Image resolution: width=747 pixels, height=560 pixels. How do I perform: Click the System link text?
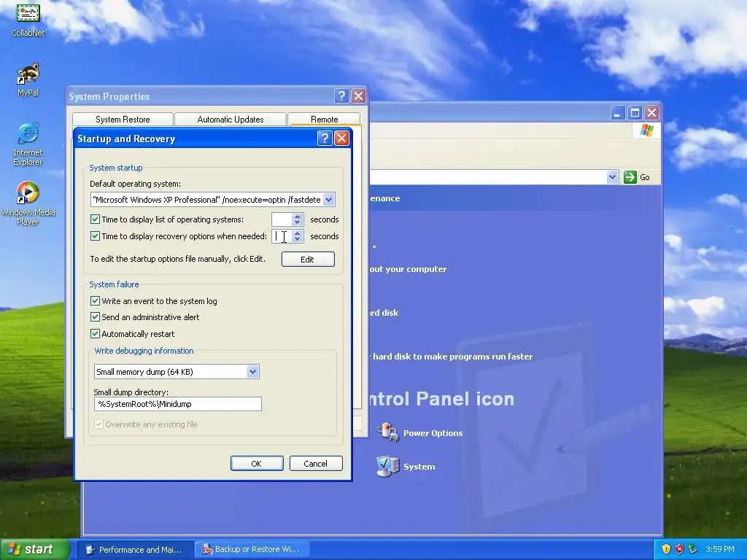(419, 467)
